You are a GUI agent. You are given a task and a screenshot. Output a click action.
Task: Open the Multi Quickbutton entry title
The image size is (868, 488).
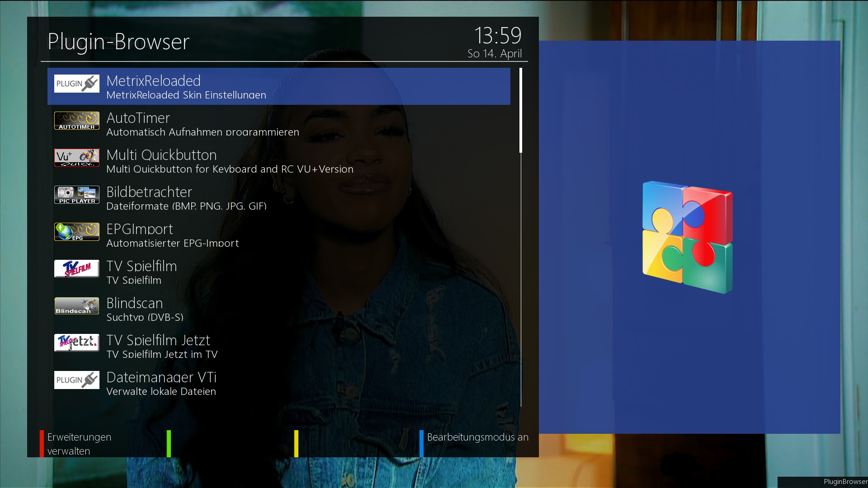pyautogui.click(x=161, y=155)
